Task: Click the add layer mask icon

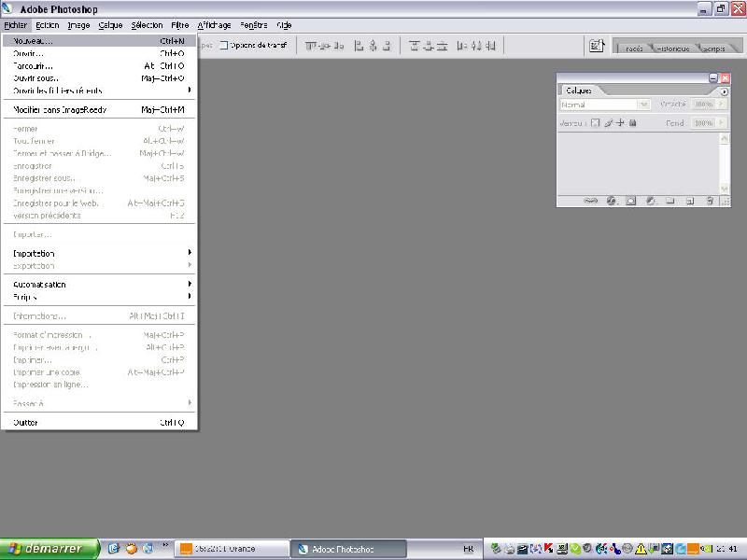Action: 631,201
